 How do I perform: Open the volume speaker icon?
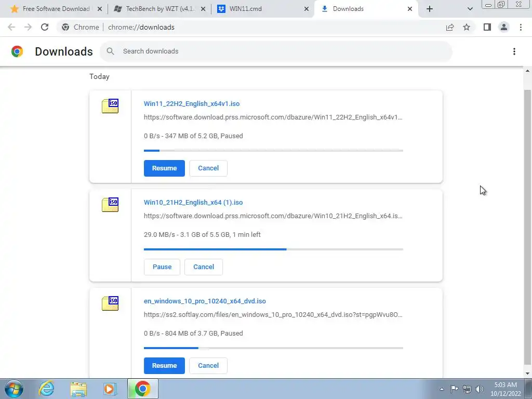480,389
